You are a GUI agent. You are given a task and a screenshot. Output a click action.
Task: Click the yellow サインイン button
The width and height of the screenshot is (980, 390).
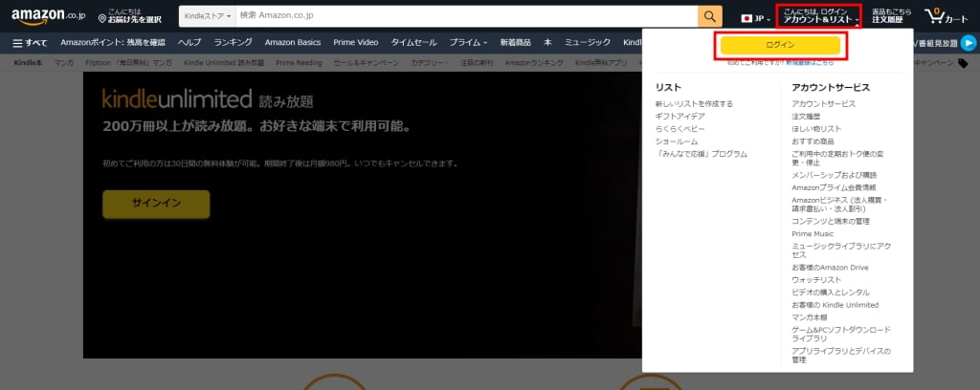[156, 204]
